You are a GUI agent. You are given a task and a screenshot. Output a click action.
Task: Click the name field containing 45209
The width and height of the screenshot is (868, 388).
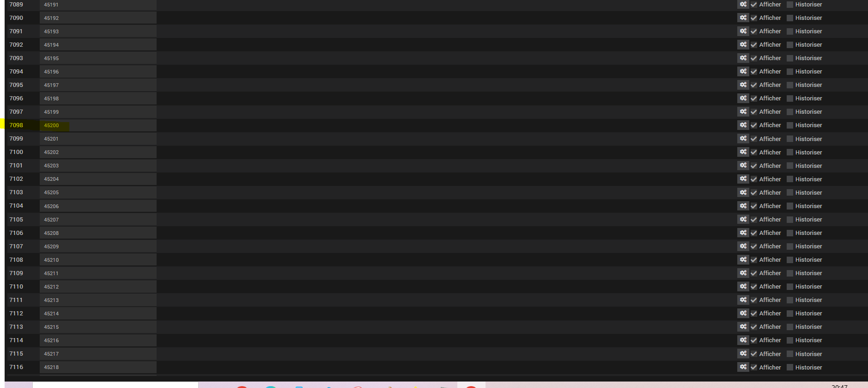pos(98,246)
